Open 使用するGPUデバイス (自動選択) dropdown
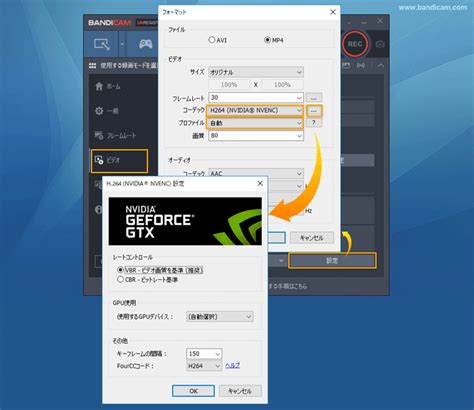Screen dimensions: 474x410 [x=220, y=317]
